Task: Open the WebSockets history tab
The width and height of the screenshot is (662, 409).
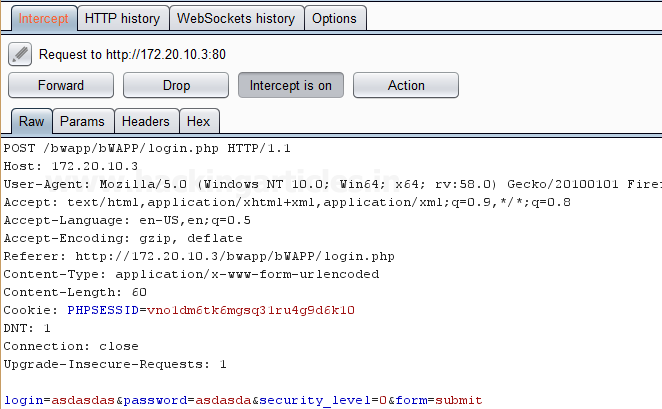Action: click(236, 18)
